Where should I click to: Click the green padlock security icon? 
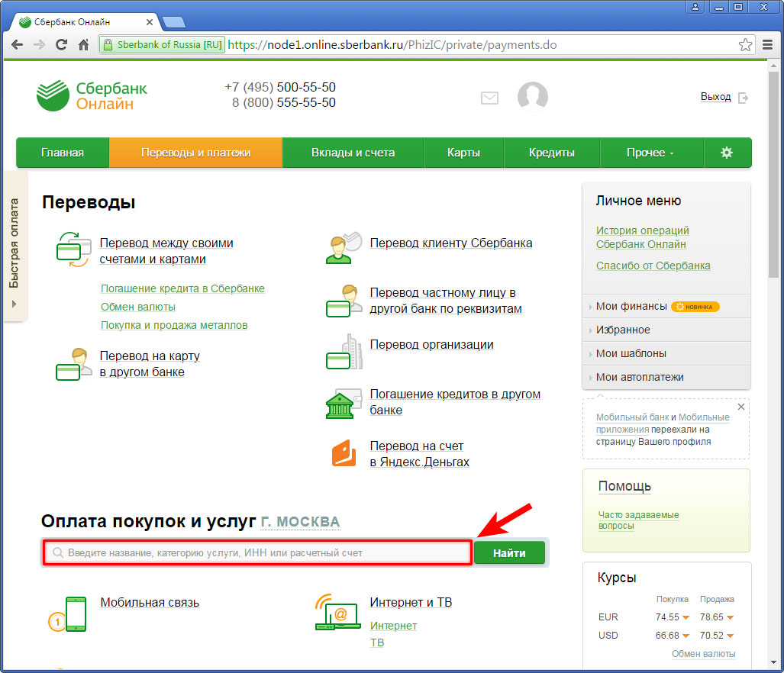point(108,45)
